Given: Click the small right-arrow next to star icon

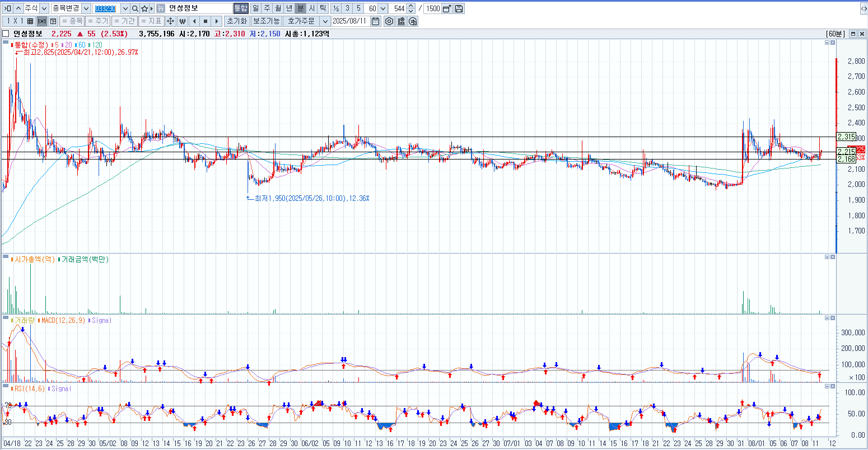Looking at the screenshot, I should [x=152, y=8].
